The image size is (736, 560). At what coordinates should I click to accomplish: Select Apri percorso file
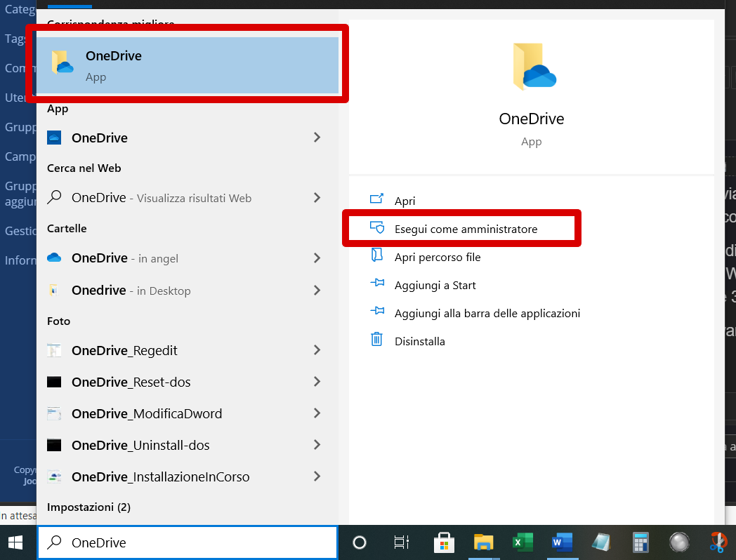tap(438, 257)
